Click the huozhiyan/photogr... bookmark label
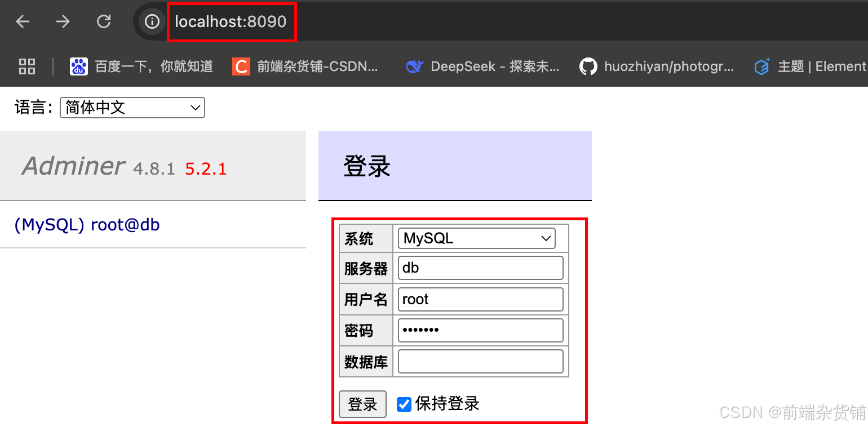The image size is (868, 427). [x=669, y=66]
